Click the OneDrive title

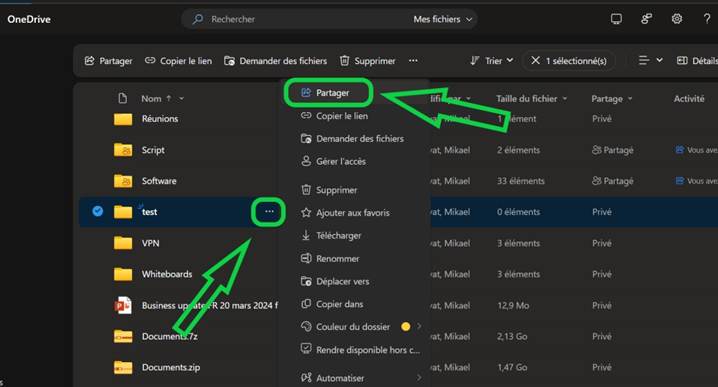29,19
